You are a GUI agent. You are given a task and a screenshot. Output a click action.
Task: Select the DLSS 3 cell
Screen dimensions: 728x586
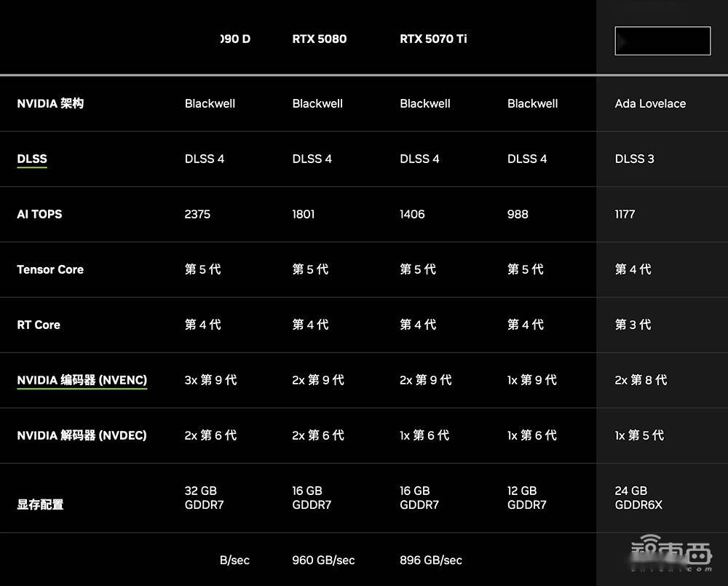[x=634, y=159]
